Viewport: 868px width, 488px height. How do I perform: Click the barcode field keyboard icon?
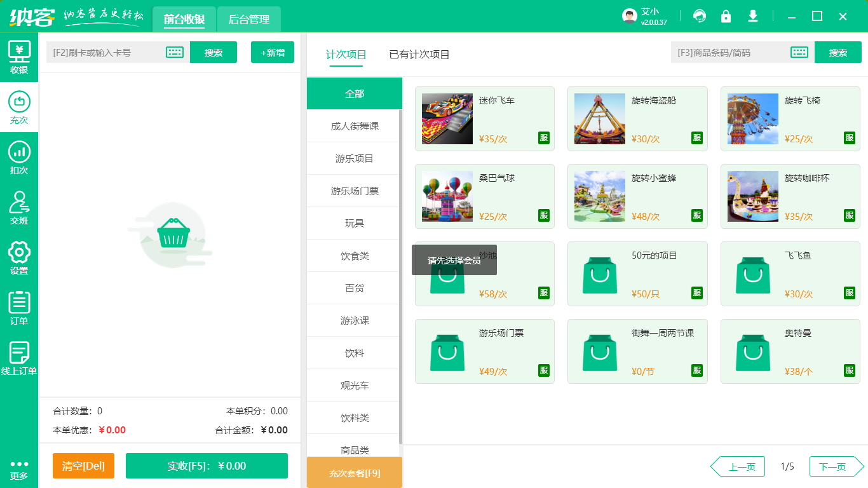coord(799,52)
